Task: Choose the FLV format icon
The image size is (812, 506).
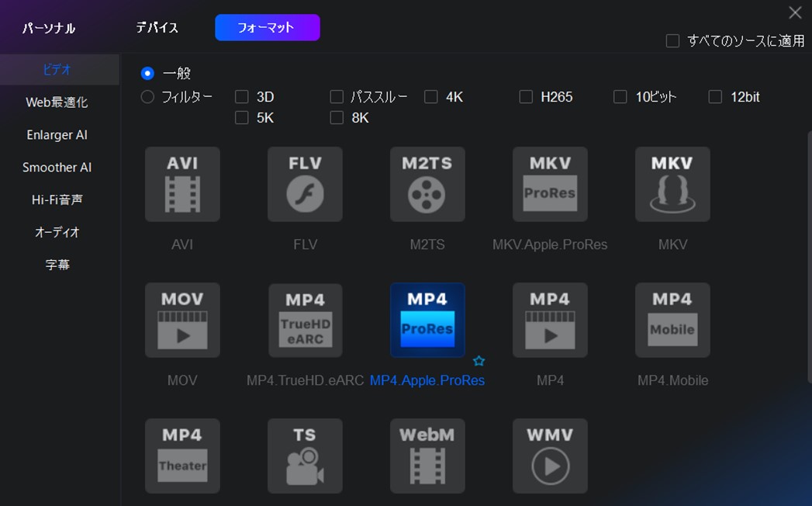Action: click(x=305, y=184)
